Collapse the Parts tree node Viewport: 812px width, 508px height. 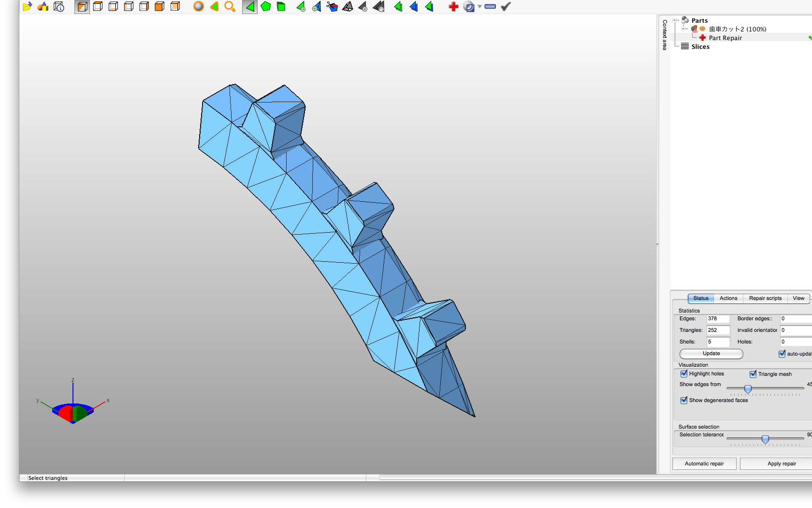pos(675,20)
